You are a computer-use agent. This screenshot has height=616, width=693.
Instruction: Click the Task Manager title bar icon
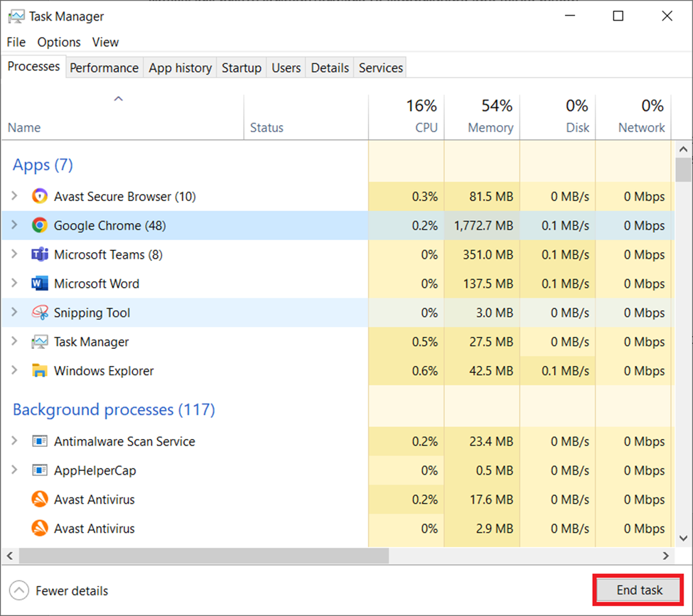tap(16, 16)
